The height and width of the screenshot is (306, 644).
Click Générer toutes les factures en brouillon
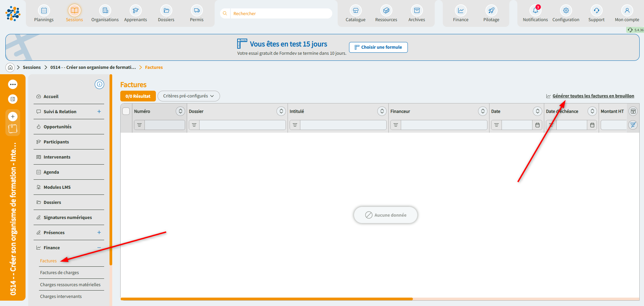593,96
